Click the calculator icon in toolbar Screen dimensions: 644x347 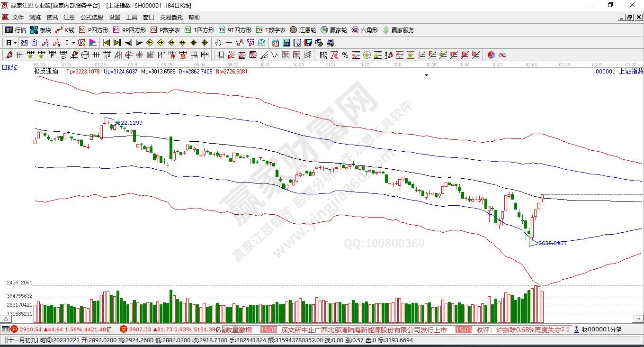(x=286, y=43)
